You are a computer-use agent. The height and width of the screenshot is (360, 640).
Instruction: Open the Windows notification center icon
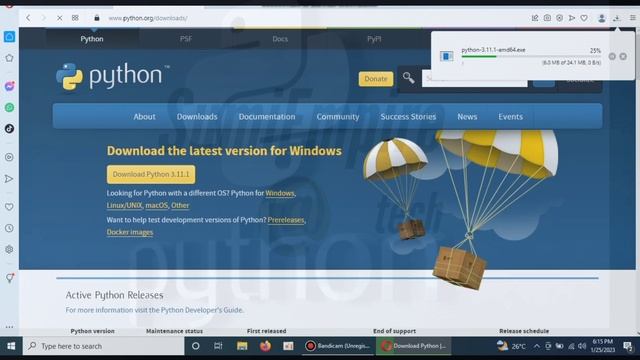[x=627, y=346]
